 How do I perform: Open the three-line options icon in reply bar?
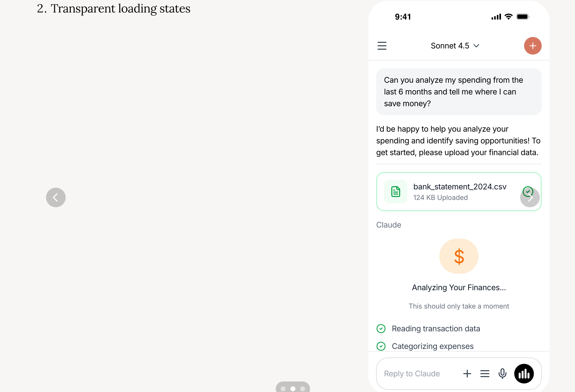(x=485, y=373)
